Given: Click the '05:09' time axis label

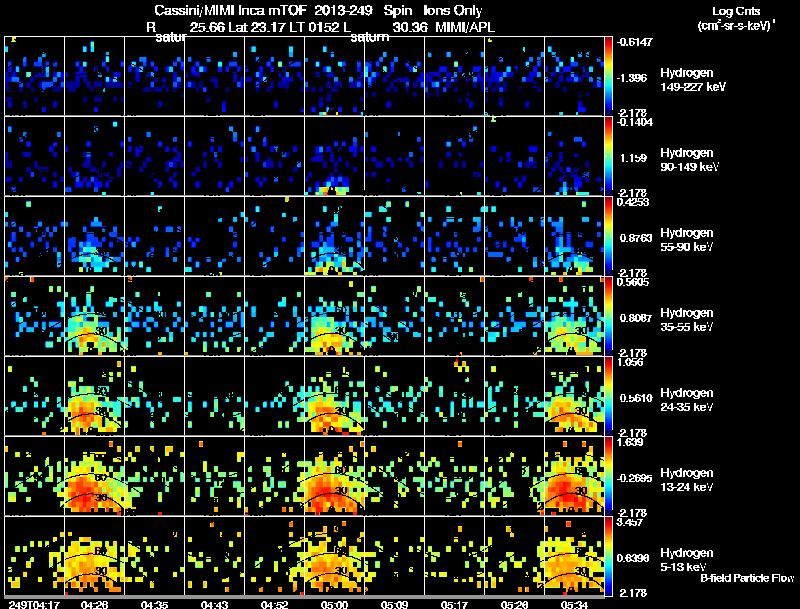Looking at the screenshot, I should click(394, 604).
